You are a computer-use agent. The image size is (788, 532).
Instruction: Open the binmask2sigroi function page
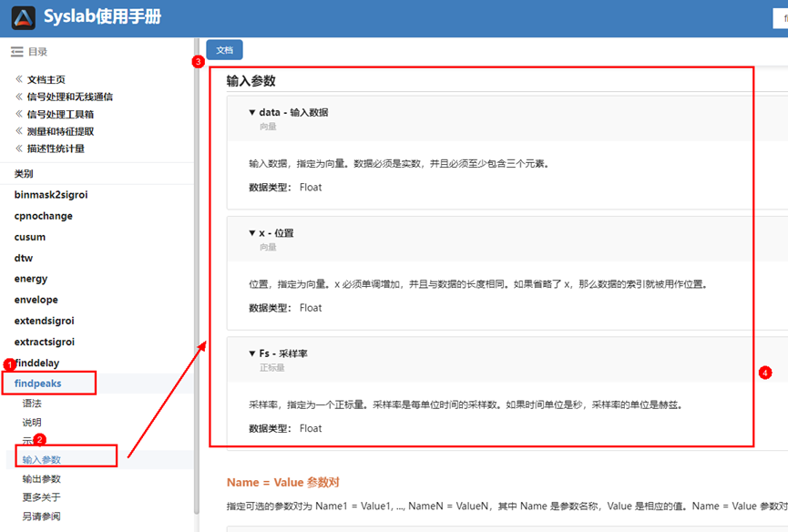pos(51,194)
